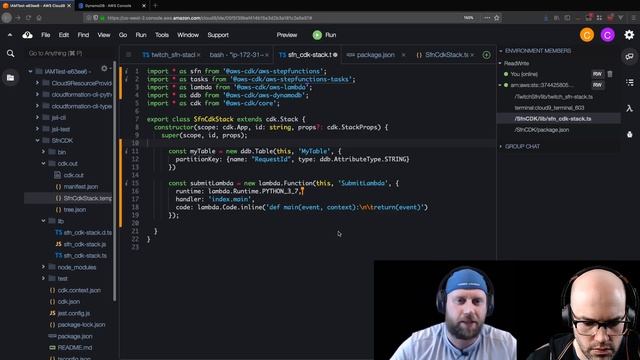Viewport: 640px width, 360px height.
Task: Open the Tools menu
Action: (162, 35)
